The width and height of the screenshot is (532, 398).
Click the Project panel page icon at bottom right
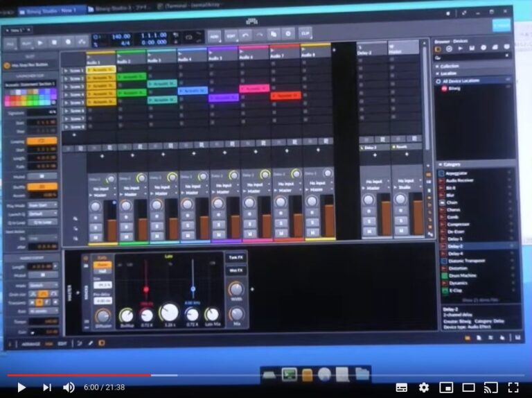[479, 338]
